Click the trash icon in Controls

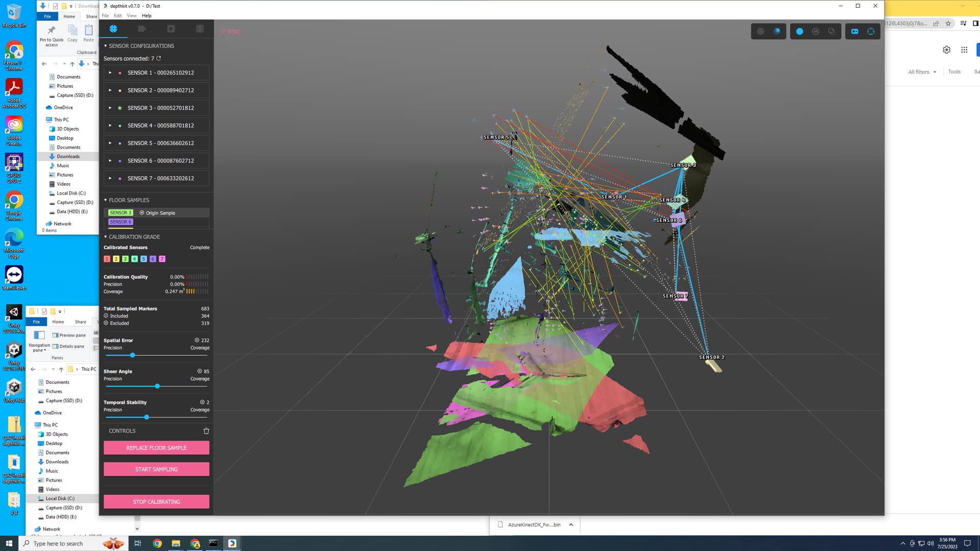click(206, 431)
